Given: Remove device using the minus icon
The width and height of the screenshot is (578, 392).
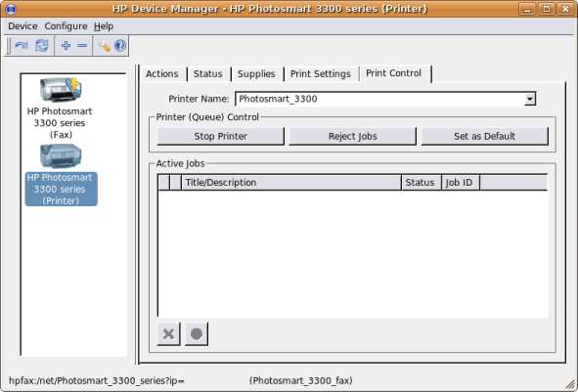Looking at the screenshot, I should pos(82,46).
